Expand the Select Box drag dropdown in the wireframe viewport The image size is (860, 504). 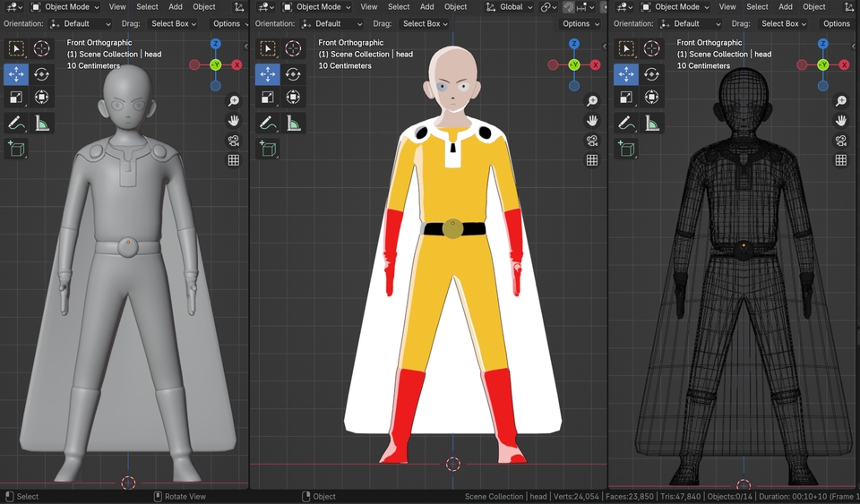pyautogui.click(x=784, y=23)
